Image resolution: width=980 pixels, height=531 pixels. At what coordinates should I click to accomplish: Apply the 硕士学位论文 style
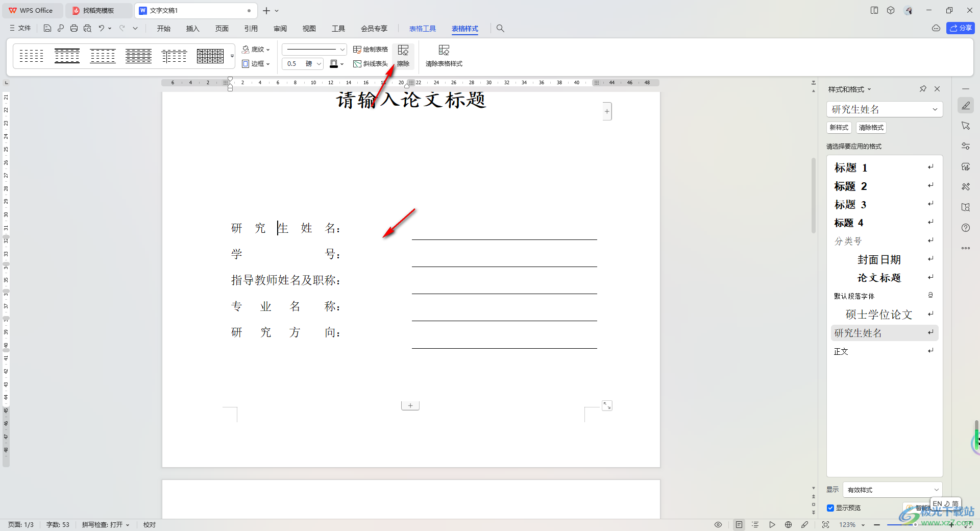[884, 315]
